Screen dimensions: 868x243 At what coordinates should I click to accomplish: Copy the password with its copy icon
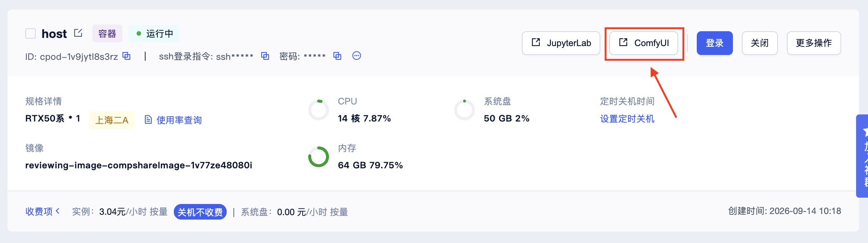[337, 56]
